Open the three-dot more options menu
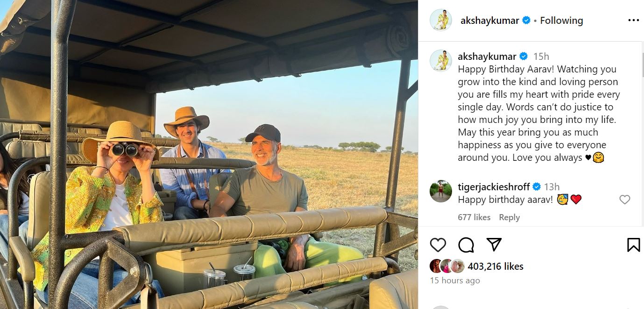644x309 pixels. 633,20
